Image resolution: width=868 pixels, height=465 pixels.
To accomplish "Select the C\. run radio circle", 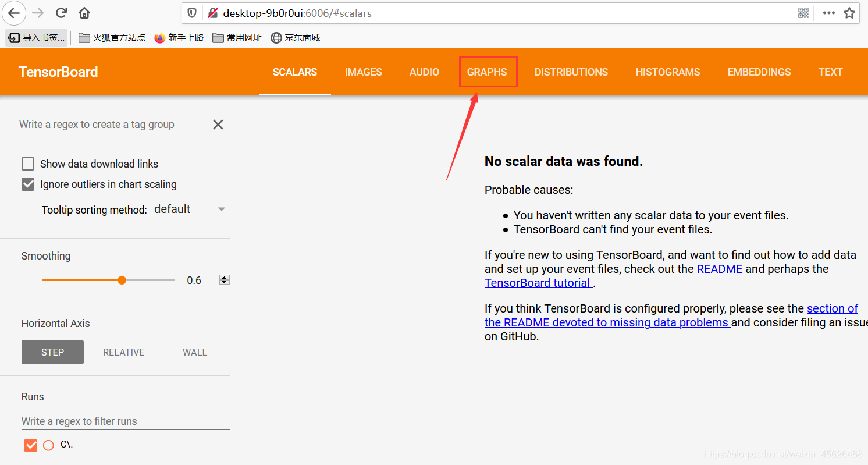I will tap(49, 445).
